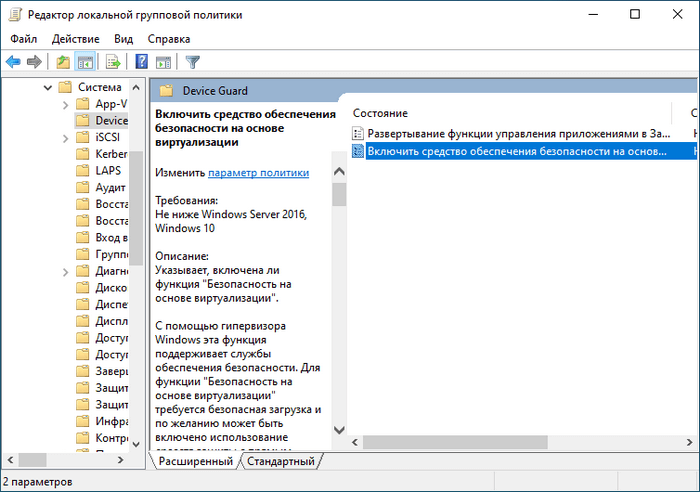Click description pane scroll up arrow
Screen dimensions: 700x492
339,172
